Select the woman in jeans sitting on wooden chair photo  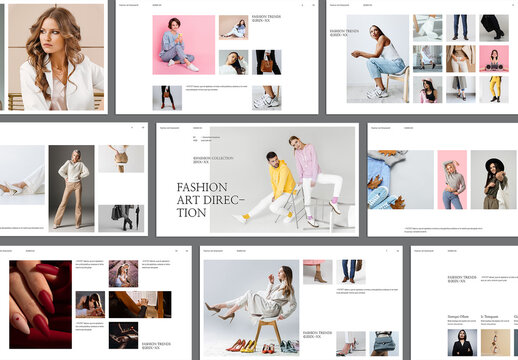pyautogui.click(x=378, y=59)
